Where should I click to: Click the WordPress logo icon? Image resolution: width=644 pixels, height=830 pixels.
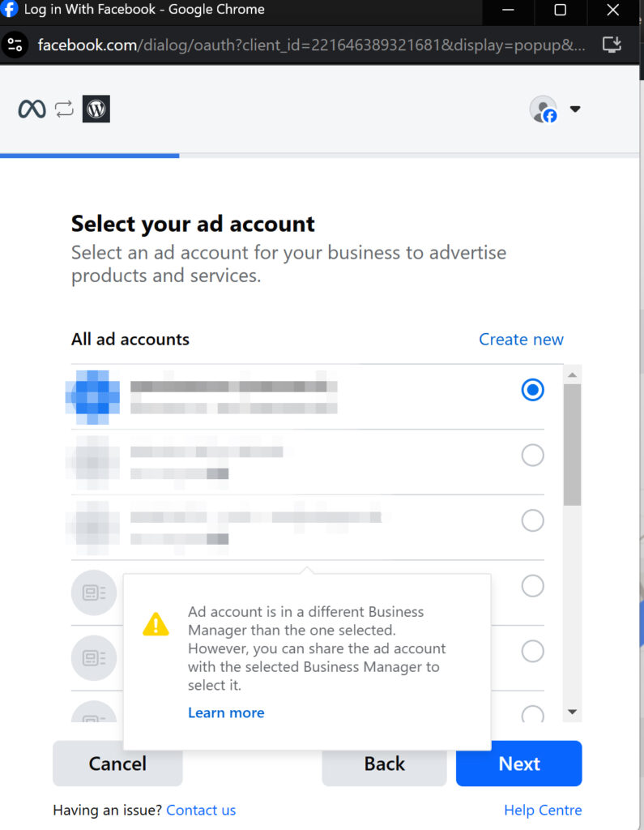click(x=96, y=109)
